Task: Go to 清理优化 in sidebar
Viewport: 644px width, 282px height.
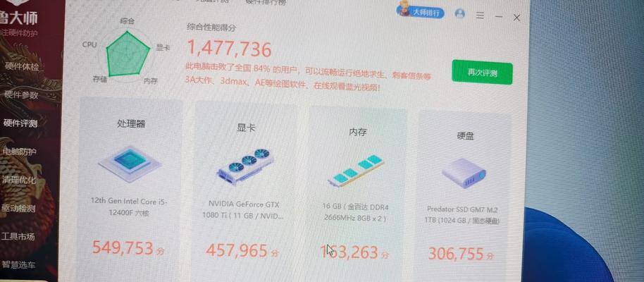Action: tap(18, 180)
